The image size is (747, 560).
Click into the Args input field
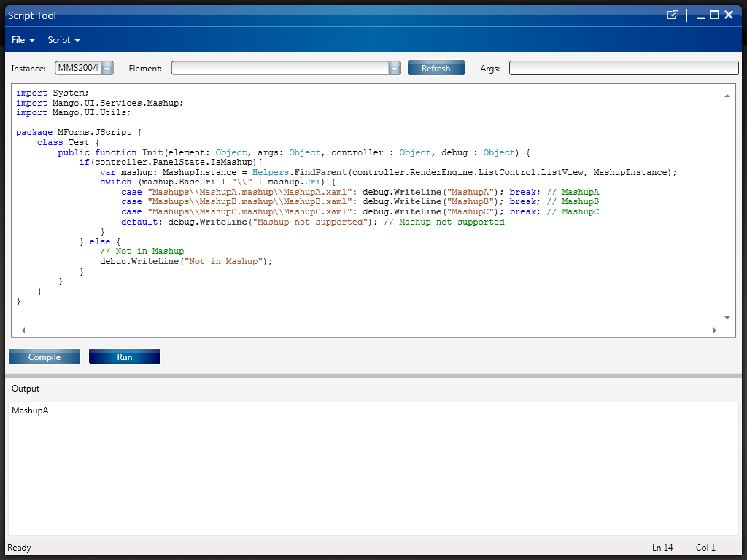623,68
